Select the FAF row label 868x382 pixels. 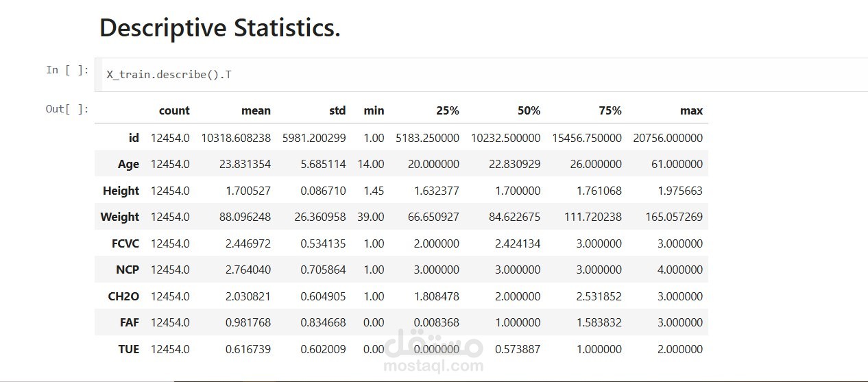[x=129, y=322]
